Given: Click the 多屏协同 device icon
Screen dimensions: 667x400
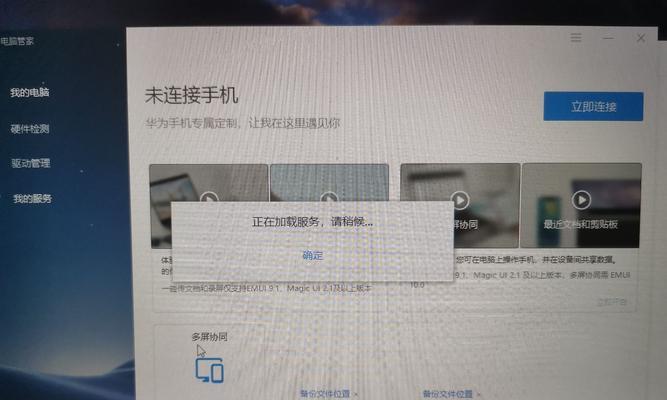Looking at the screenshot, I should point(209,370).
